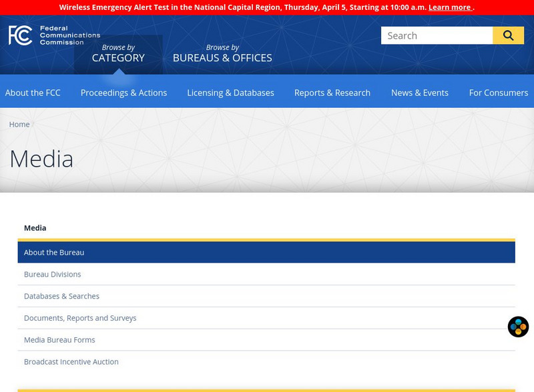Select About the Bureau item
The height and width of the screenshot is (392, 534).
point(266,252)
